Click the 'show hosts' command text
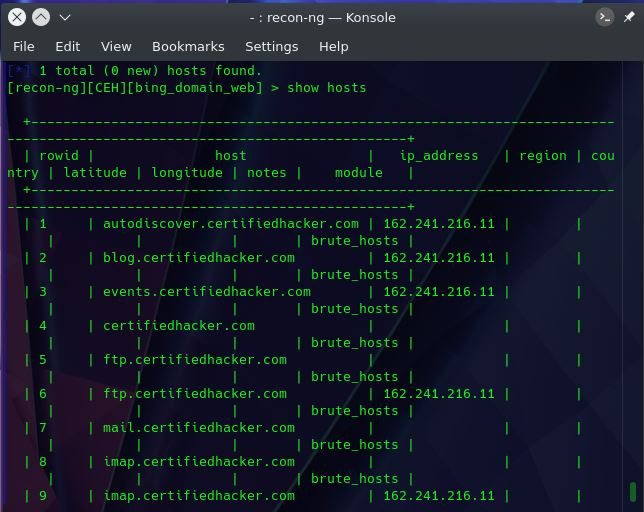Viewport: 644px width, 512px height. coord(327,87)
